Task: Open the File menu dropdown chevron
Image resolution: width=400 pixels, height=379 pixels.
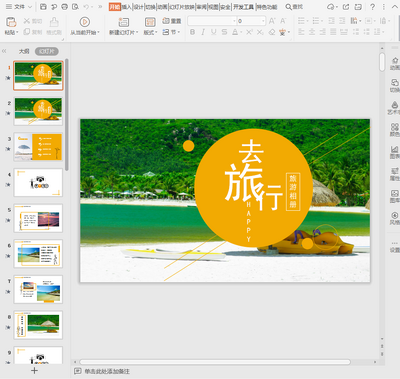Action: click(x=29, y=7)
